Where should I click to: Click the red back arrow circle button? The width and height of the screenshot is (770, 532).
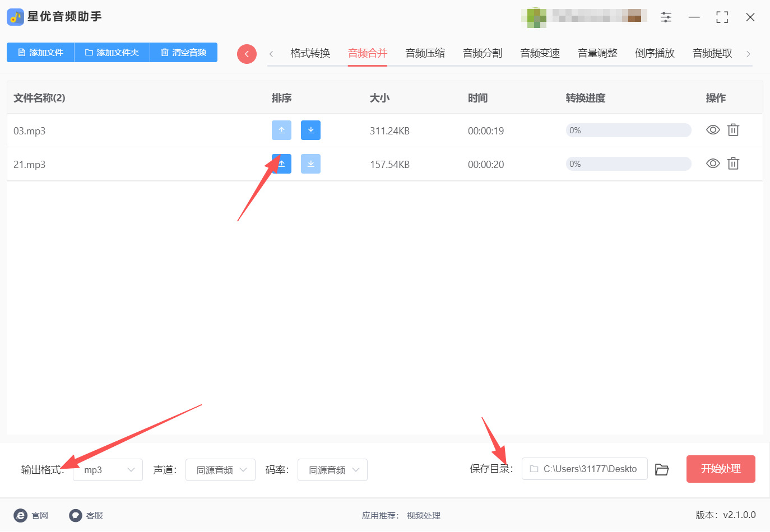coord(247,54)
